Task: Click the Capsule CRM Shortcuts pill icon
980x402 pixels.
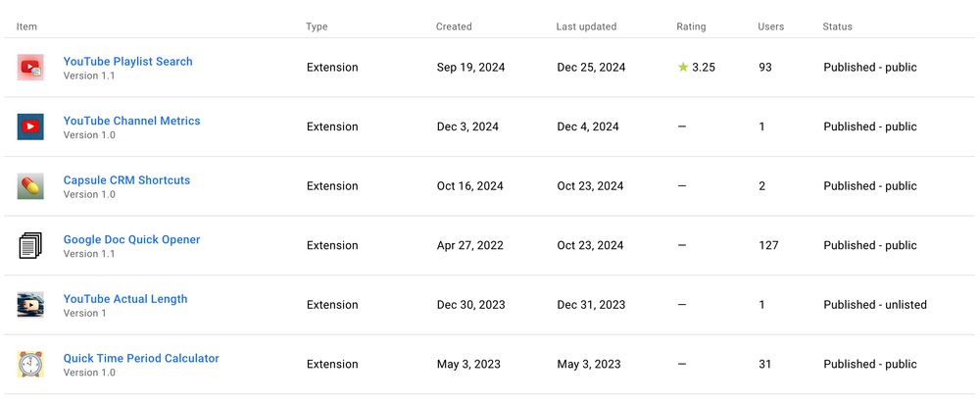Action: tap(30, 186)
